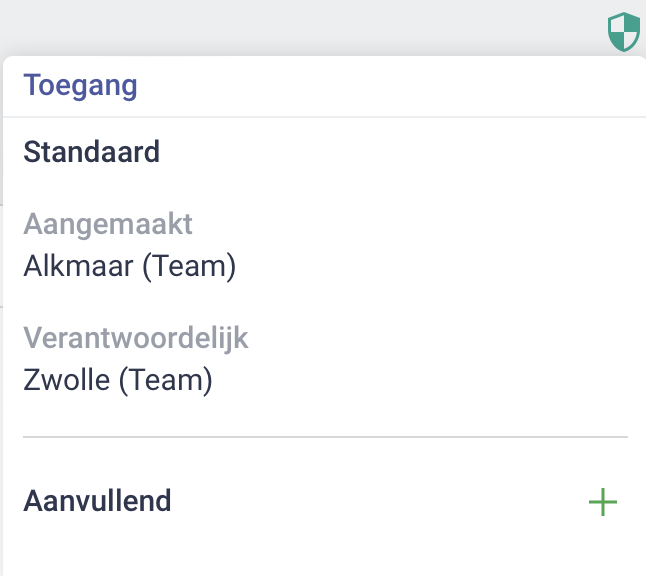Click the Aangemaakt field label
The height and width of the screenshot is (576, 646).
[x=108, y=224]
